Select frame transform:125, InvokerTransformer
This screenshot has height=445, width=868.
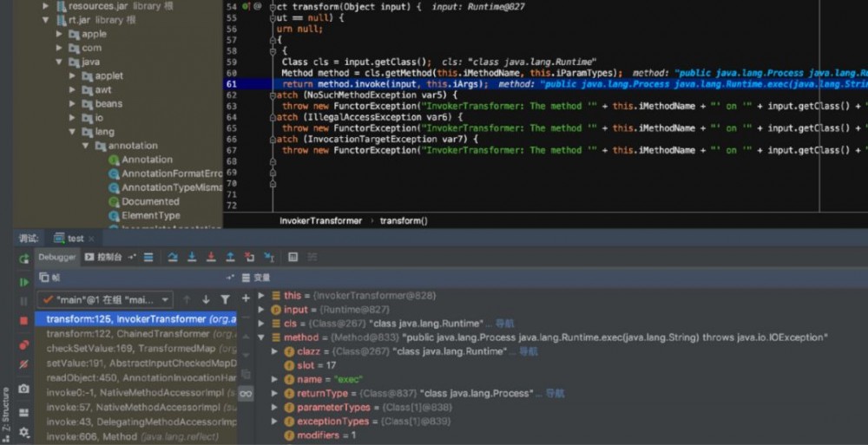[135, 319]
